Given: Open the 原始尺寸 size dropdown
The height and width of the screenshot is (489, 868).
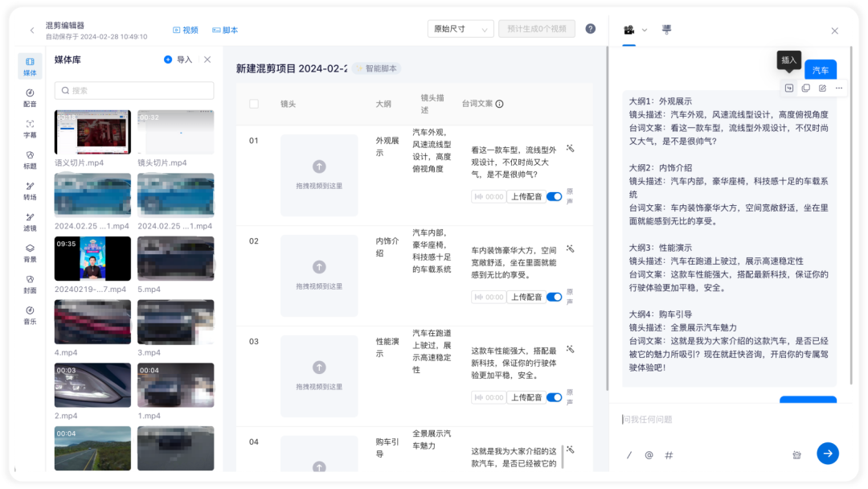Looking at the screenshot, I should click(x=461, y=29).
